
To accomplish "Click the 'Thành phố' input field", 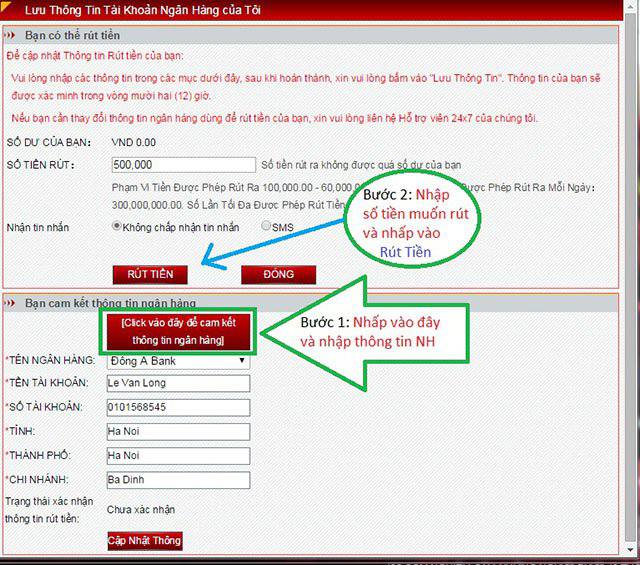I will click(178, 456).
